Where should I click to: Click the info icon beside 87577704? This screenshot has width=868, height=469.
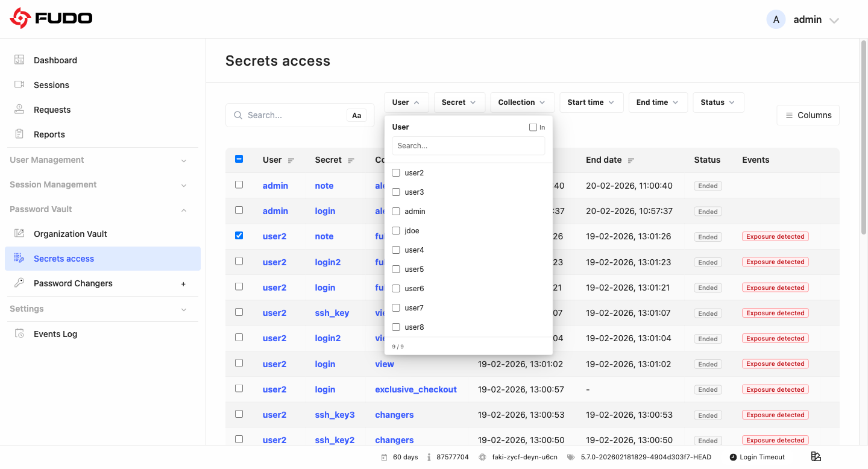(x=429, y=457)
